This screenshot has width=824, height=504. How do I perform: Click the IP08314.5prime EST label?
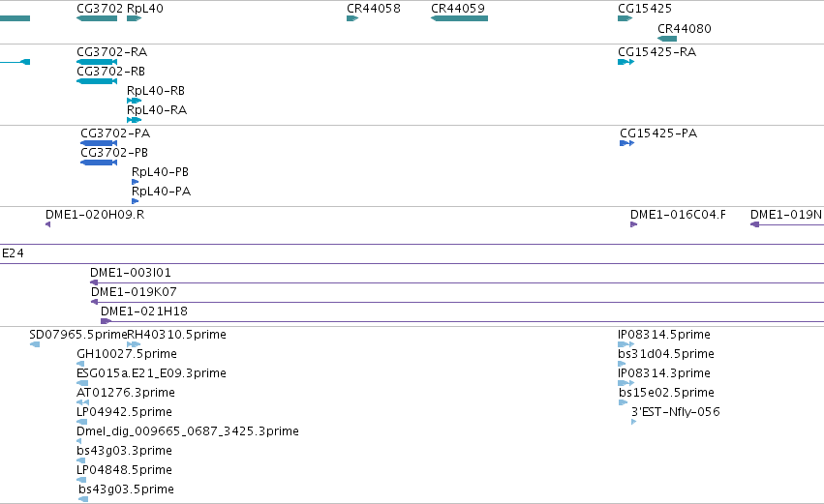[664, 335]
